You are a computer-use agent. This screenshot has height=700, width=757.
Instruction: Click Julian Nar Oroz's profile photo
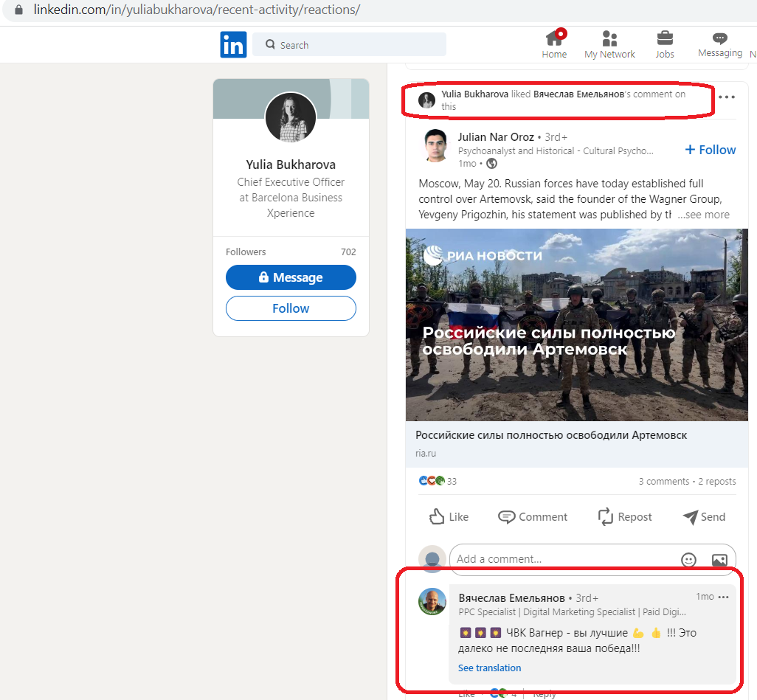coord(435,146)
